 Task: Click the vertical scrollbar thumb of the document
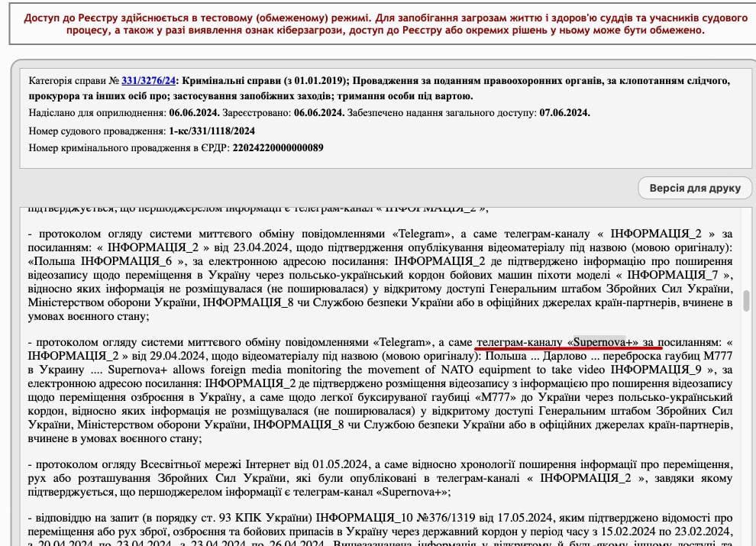coord(747,301)
